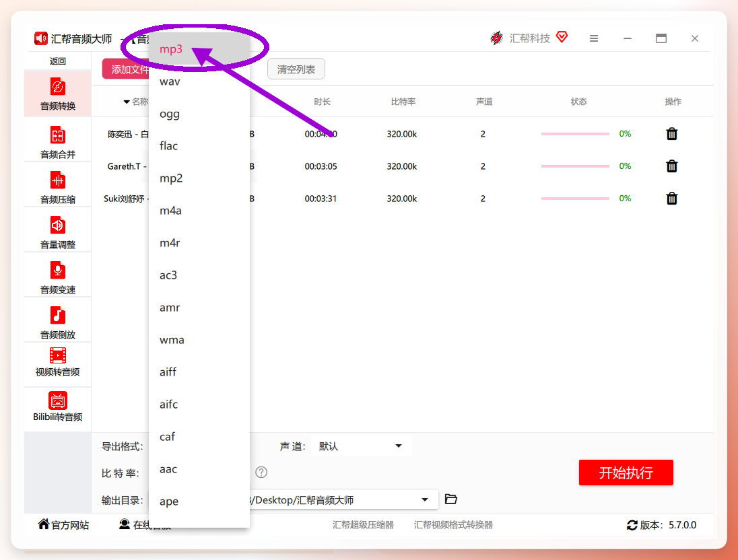Delete the Gareth.T track with trash icon
The image size is (738, 560).
(x=671, y=166)
